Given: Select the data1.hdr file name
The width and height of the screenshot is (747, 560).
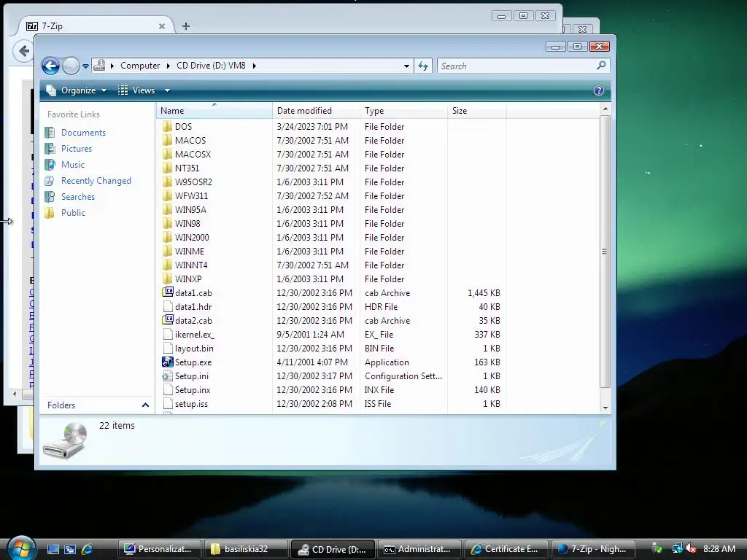Looking at the screenshot, I should (193, 307).
